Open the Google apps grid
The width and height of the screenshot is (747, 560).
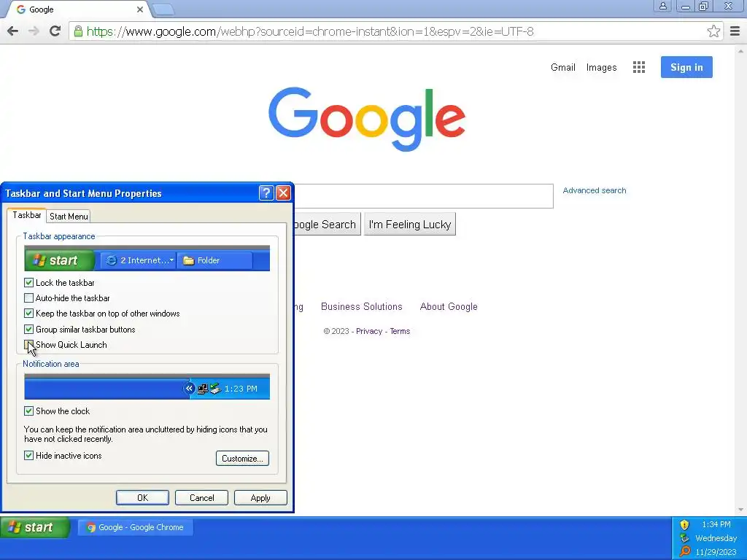point(639,67)
